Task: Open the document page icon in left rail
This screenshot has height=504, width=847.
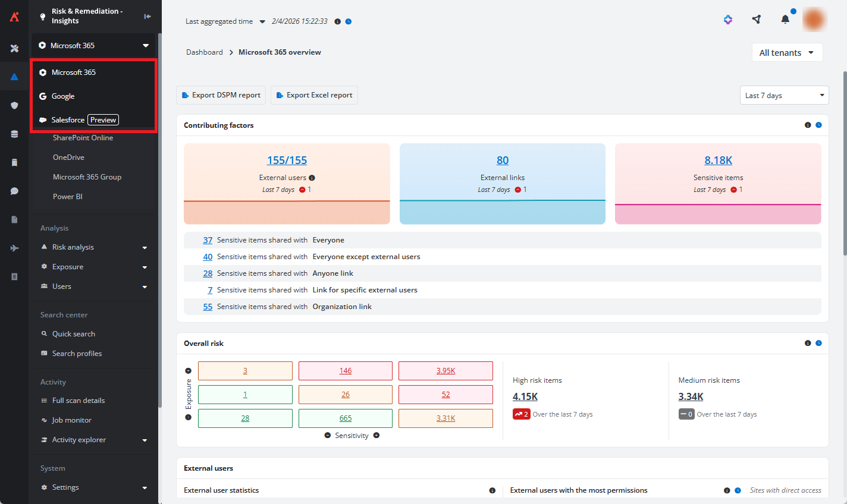Action: (14, 219)
